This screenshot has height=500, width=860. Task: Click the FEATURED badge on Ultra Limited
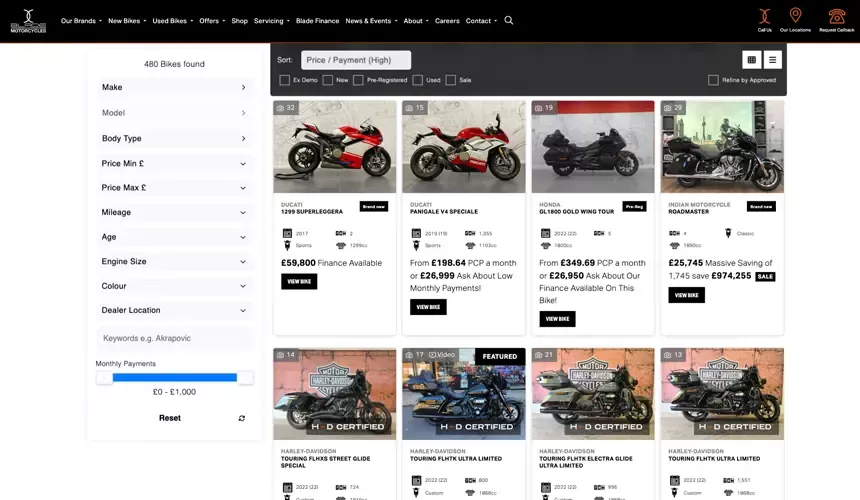point(500,356)
